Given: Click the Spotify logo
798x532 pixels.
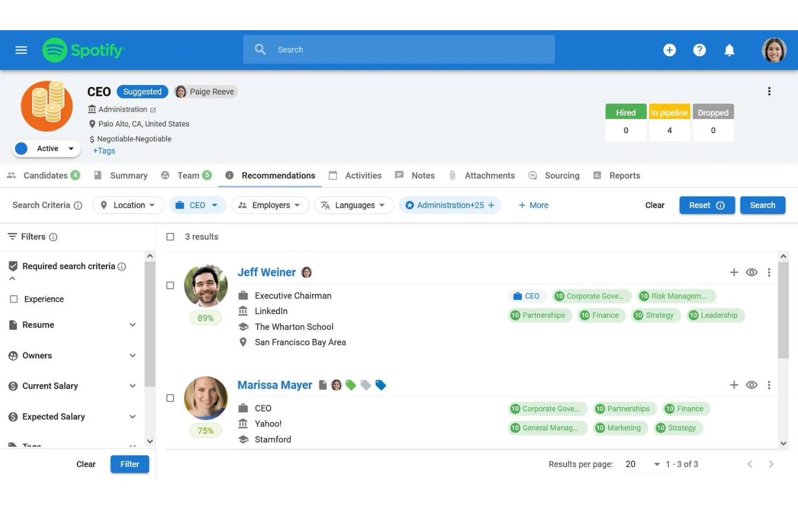Looking at the screenshot, I should coord(84,50).
